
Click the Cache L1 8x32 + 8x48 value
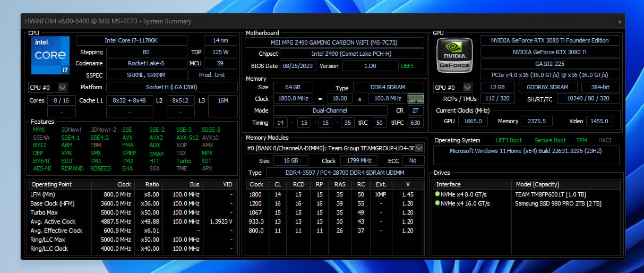click(x=130, y=100)
